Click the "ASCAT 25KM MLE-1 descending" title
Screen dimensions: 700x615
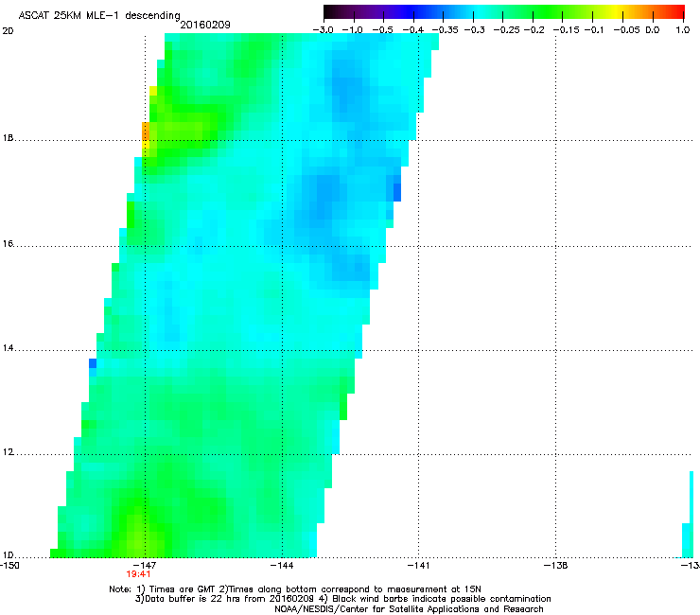coord(99,15)
